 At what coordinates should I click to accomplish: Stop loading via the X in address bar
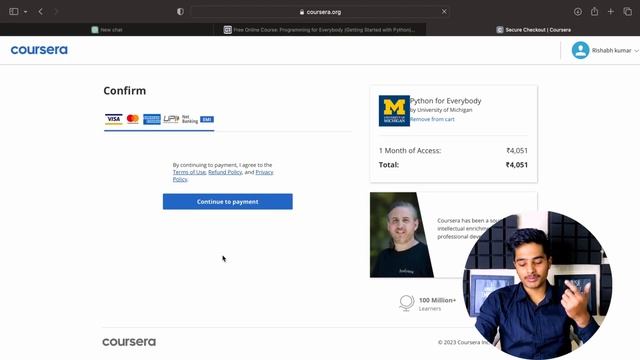tap(444, 12)
